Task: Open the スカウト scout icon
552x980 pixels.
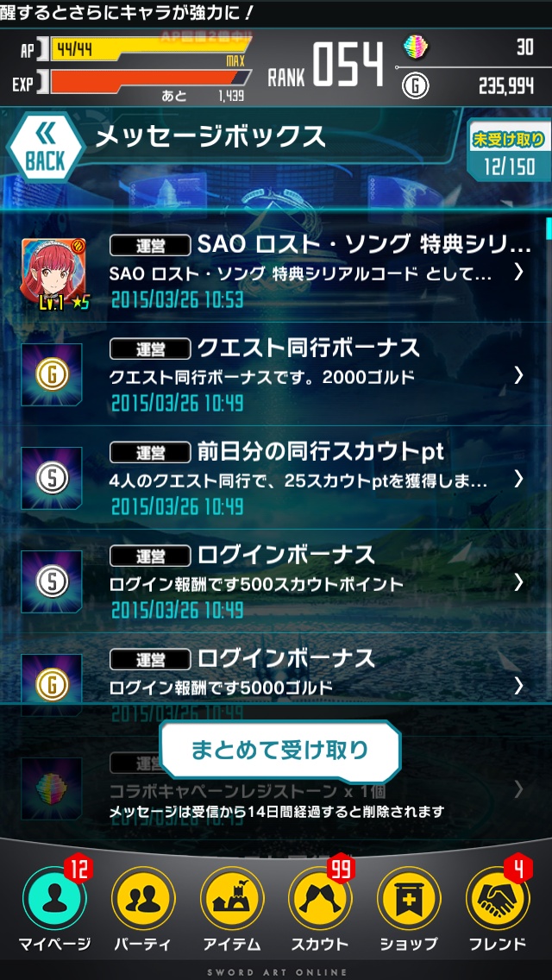Action: click(320, 898)
